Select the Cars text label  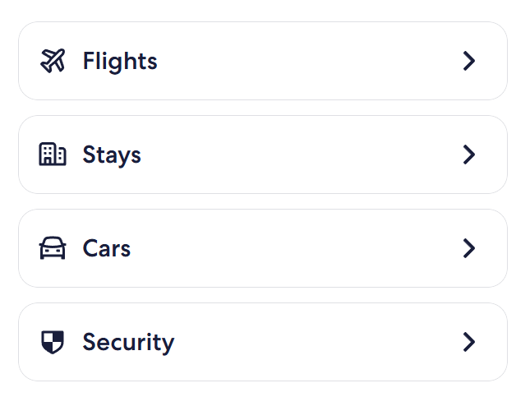coord(107,248)
